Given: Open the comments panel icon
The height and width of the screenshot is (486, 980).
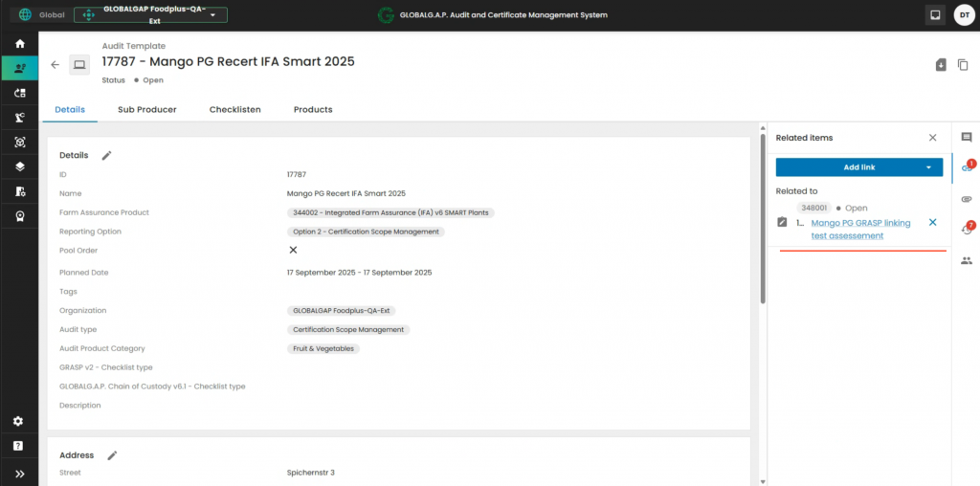Looking at the screenshot, I should 966,138.
